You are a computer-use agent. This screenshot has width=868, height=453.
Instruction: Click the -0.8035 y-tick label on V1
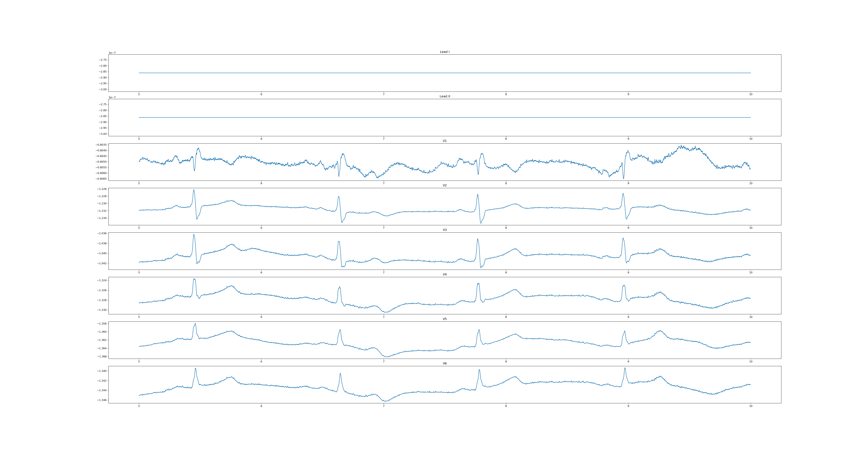[101, 145]
